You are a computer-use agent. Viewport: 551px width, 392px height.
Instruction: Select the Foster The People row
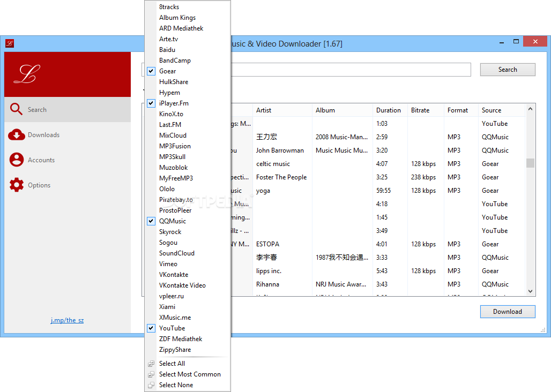[378, 177]
